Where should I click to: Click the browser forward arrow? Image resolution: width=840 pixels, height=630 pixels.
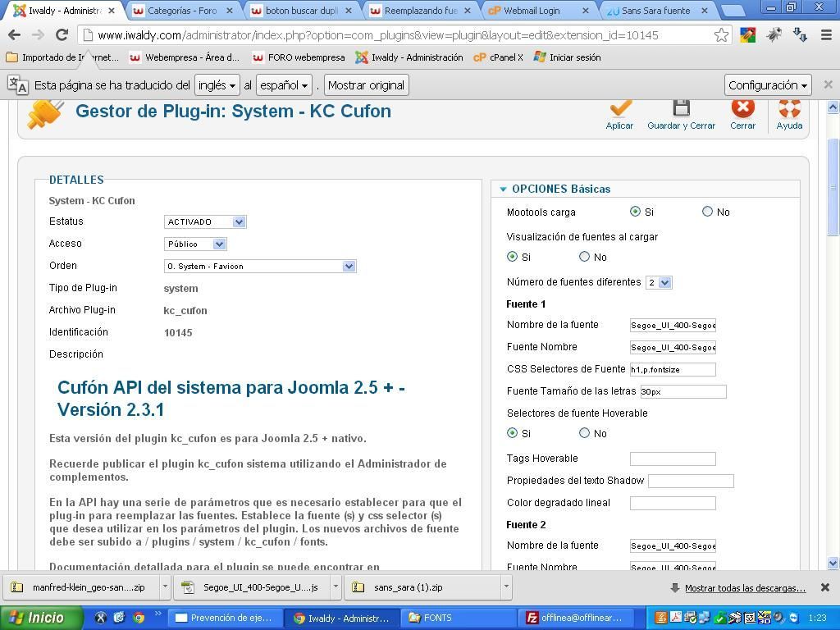[x=38, y=35]
